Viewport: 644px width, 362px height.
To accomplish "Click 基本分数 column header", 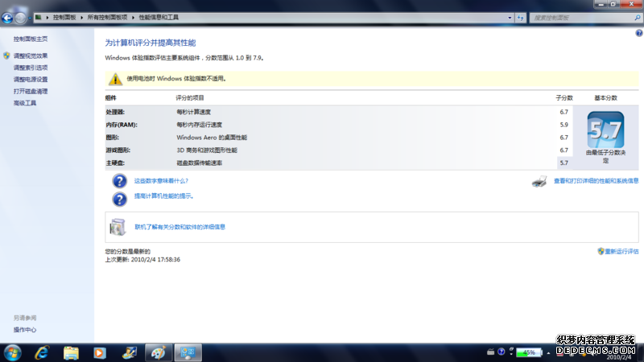I will [605, 98].
